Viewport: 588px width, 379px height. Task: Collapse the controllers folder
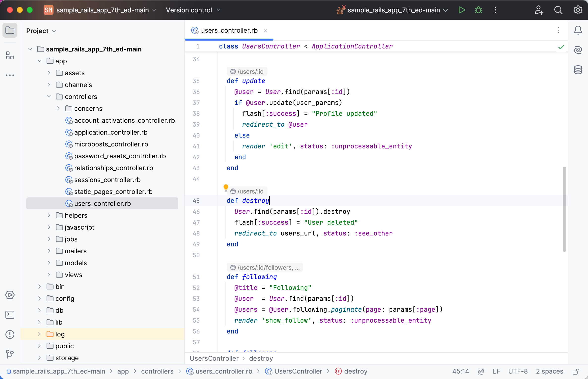point(49,96)
